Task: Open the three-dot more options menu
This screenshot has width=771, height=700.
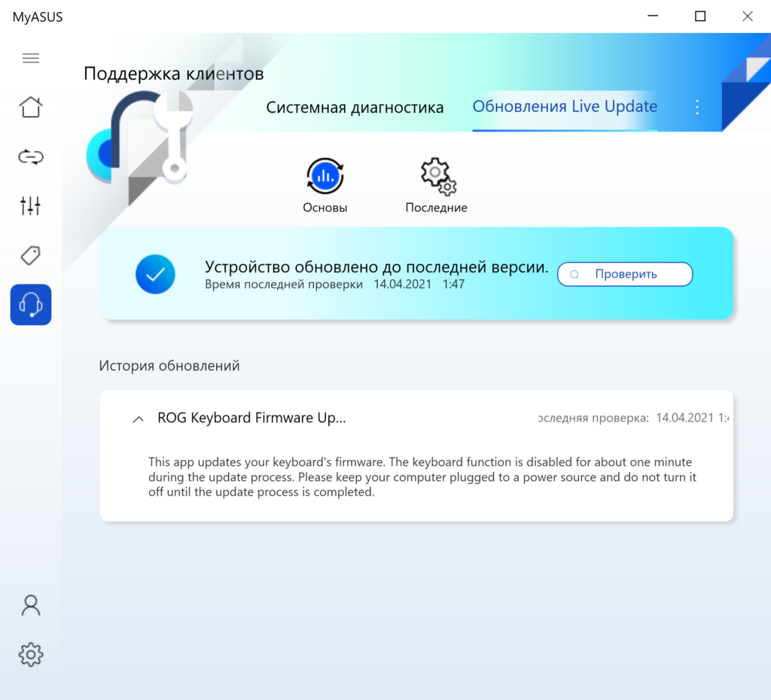Action: (x=697, y=107)
